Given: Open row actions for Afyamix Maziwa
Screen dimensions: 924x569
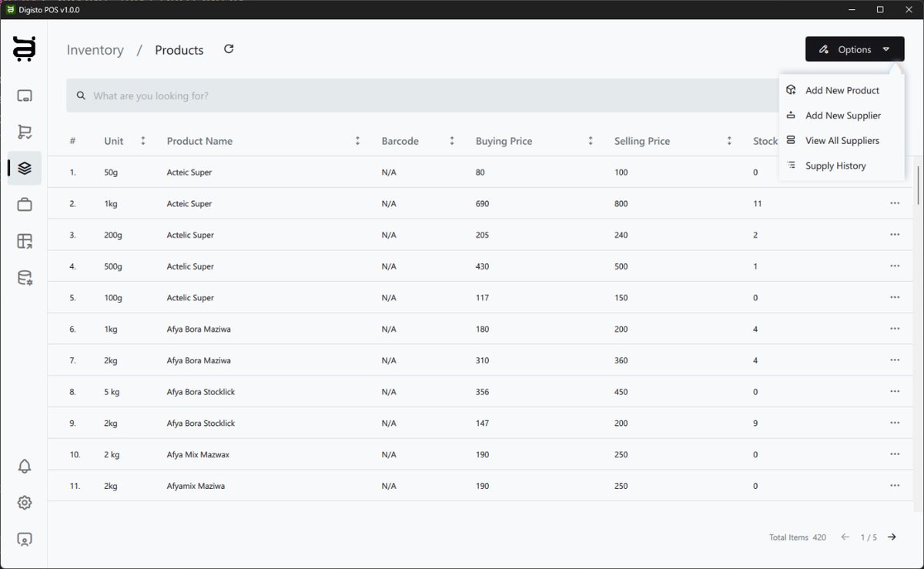Looking at the screenshot, I should 895,486.
